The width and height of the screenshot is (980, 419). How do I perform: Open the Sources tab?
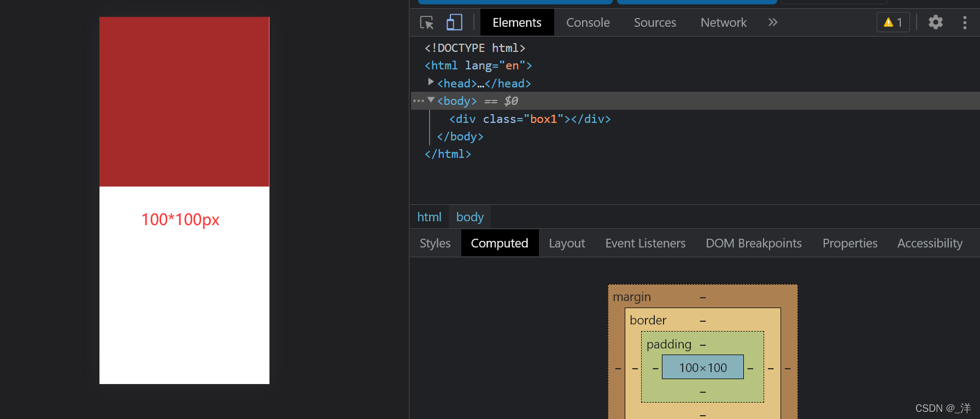point(655,22)
